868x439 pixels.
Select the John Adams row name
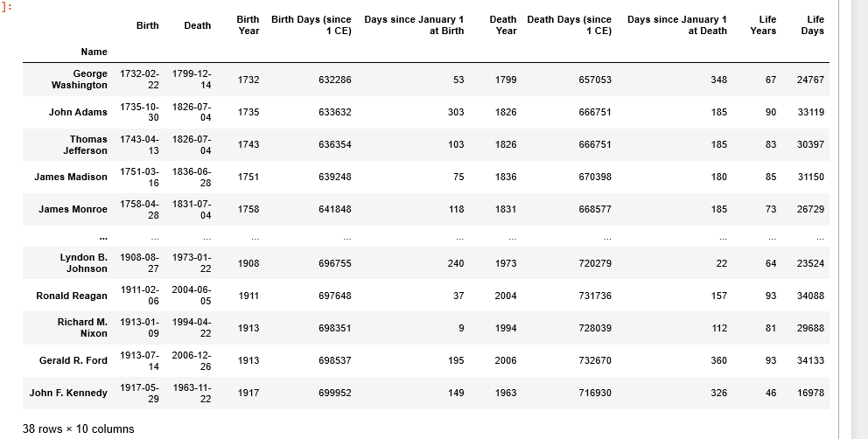pos(78,112)
